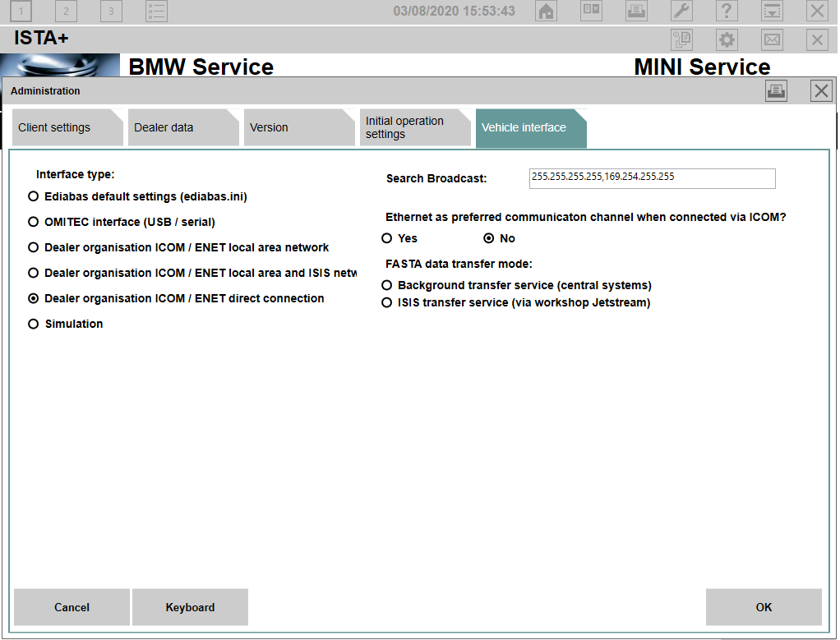Select ISIS transfer service (via workshop Jetstream)
The image size is (840, 640).
click(516, 302)
